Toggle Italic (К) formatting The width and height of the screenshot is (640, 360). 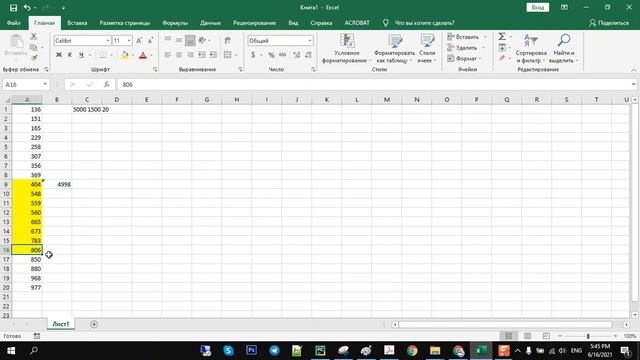click(x=70, y=55)
